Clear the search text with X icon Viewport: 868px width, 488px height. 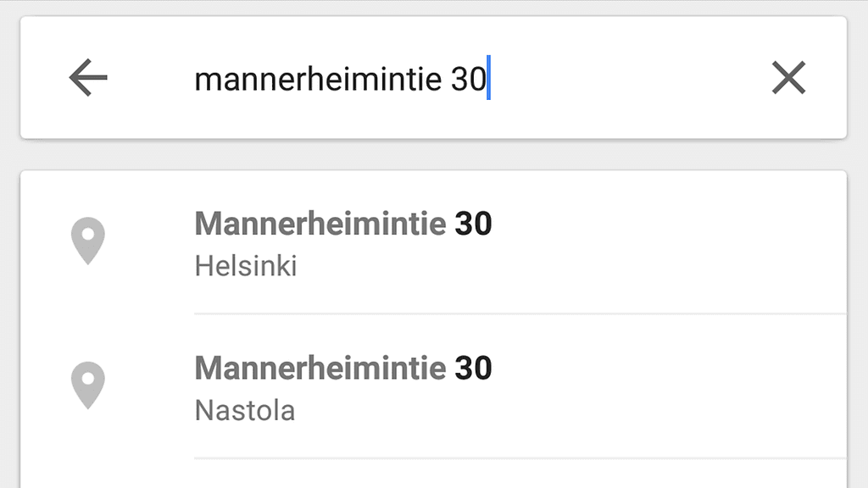tap(788, 79)
